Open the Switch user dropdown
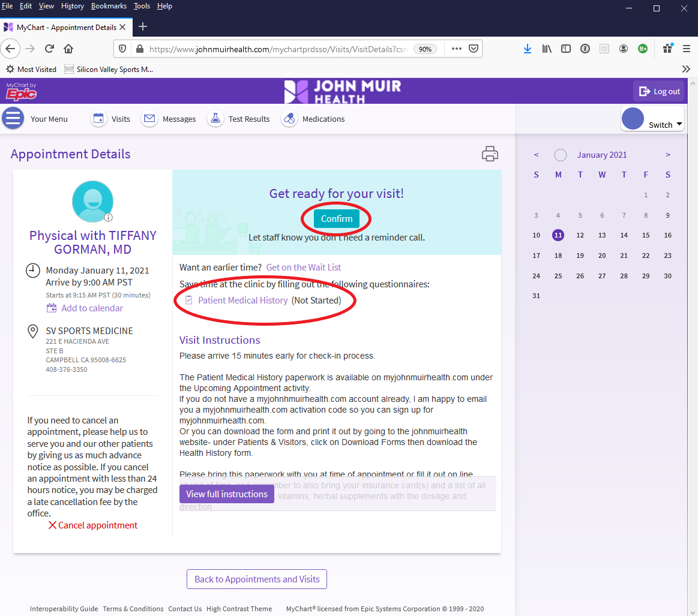The width and height of the screenshot is (698, 616). click(652, 119)
